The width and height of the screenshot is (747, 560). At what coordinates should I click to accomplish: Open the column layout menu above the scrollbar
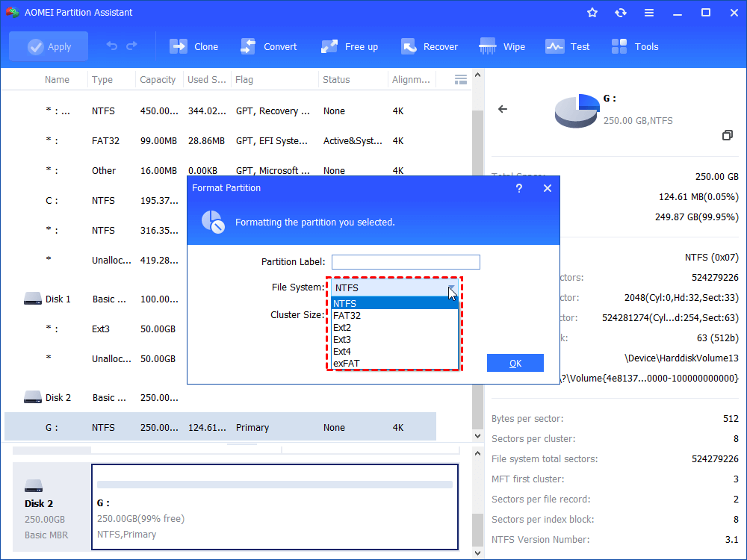click(460, 79)
